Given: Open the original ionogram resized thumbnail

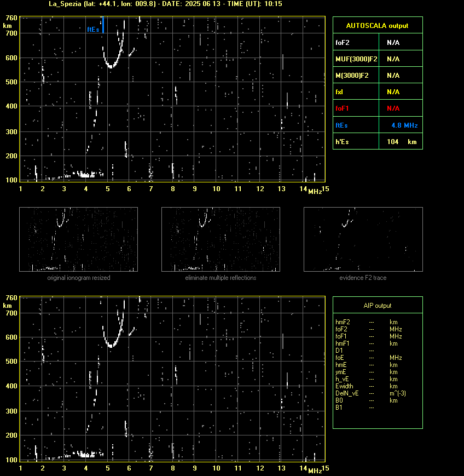Looking at the screenshot, I should [79, 239].
